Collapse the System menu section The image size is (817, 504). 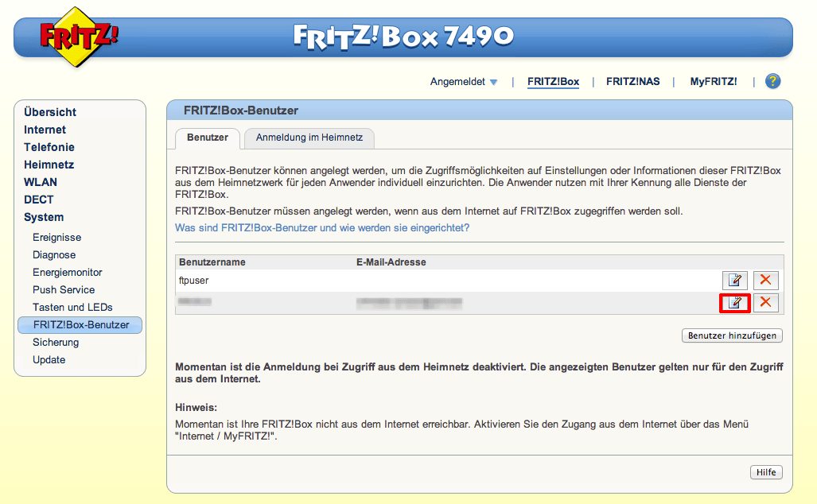pyautogui.click(x=44, y=217)
